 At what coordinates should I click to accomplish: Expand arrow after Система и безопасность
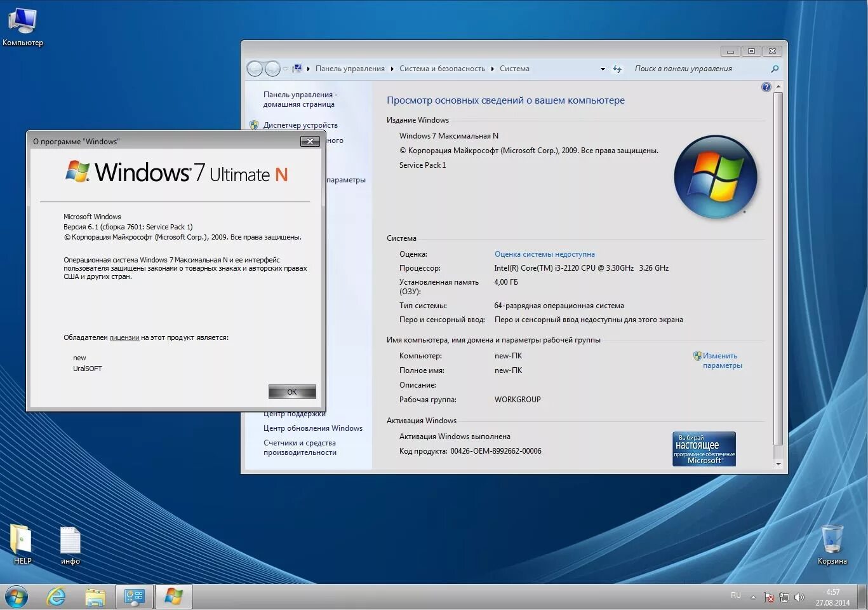coord(492,69)
